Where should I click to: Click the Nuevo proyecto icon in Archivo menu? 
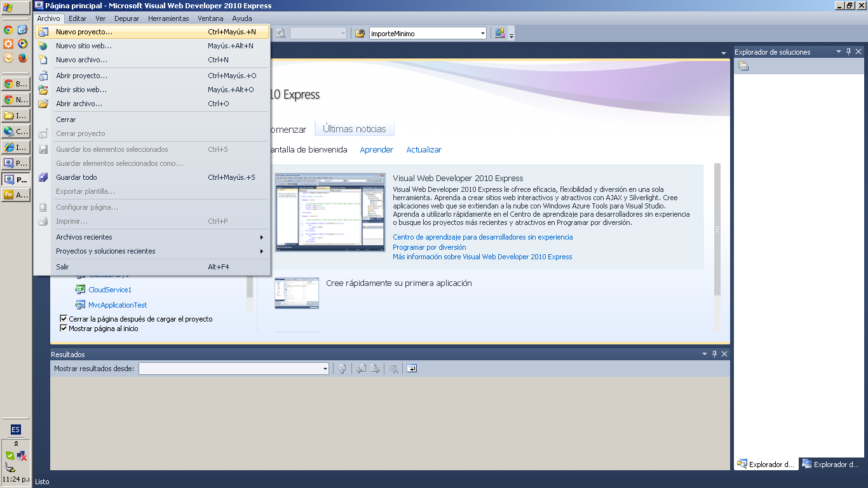[x=43, y=32]
